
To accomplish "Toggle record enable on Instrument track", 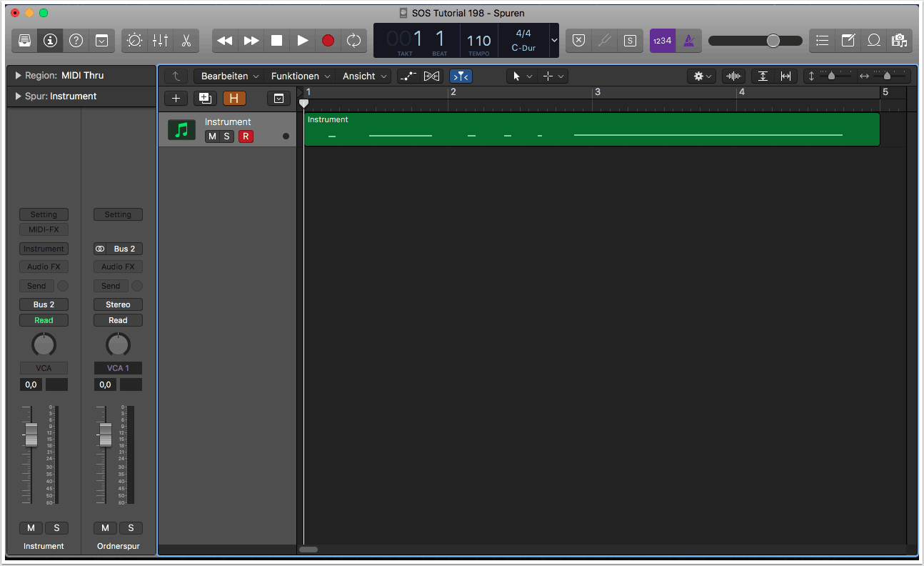I will tap(246, 136).
